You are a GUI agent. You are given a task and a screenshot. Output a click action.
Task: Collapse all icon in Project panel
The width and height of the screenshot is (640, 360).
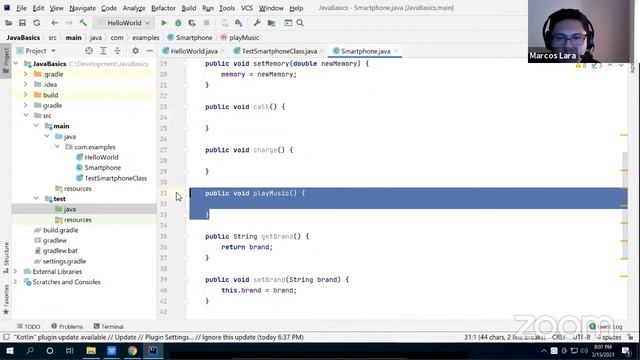click(117, 51)
